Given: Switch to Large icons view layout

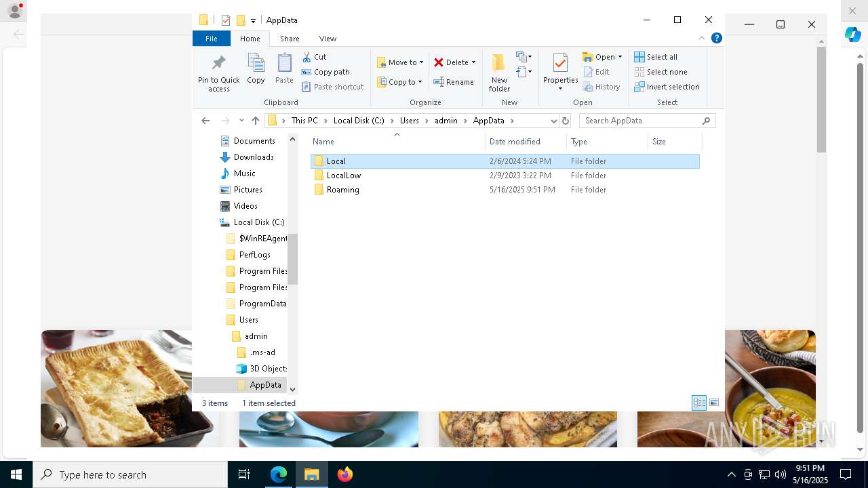Looking at the screenshot, I should pyautogui.click(x=714, y=403).
